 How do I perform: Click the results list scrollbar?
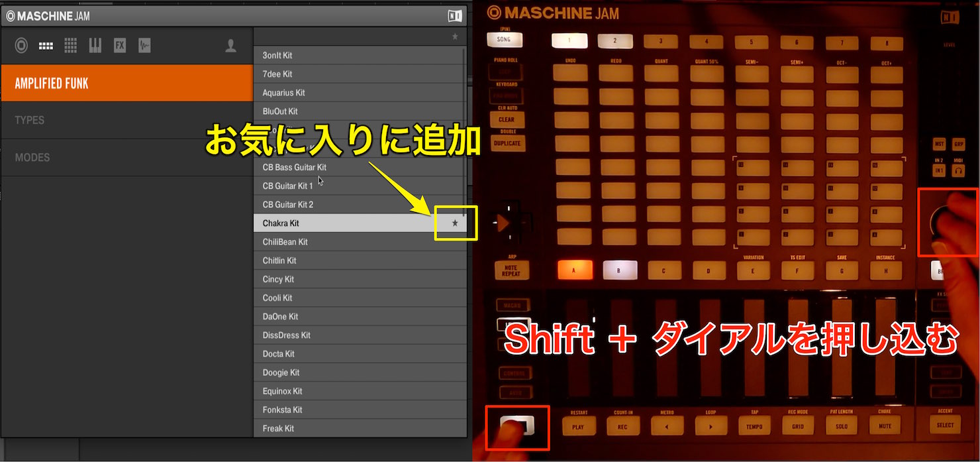click(x=464, y=133)
